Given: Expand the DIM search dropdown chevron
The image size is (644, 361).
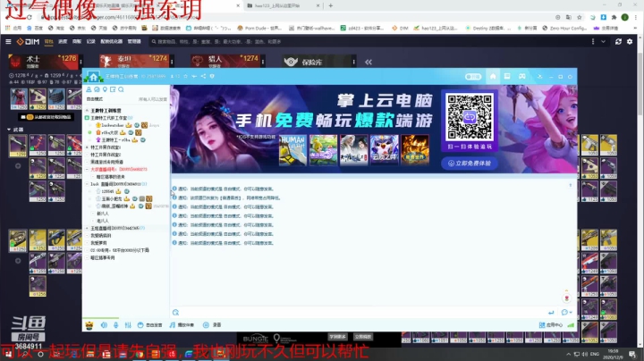Looking at the screenshot, I should tap(604, 41).
